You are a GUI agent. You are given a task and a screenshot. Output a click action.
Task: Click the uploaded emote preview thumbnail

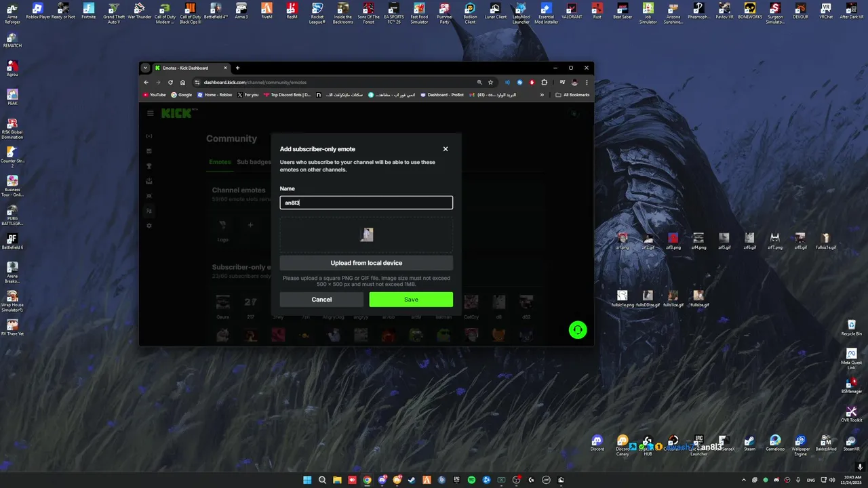click(x=367, y=235)
